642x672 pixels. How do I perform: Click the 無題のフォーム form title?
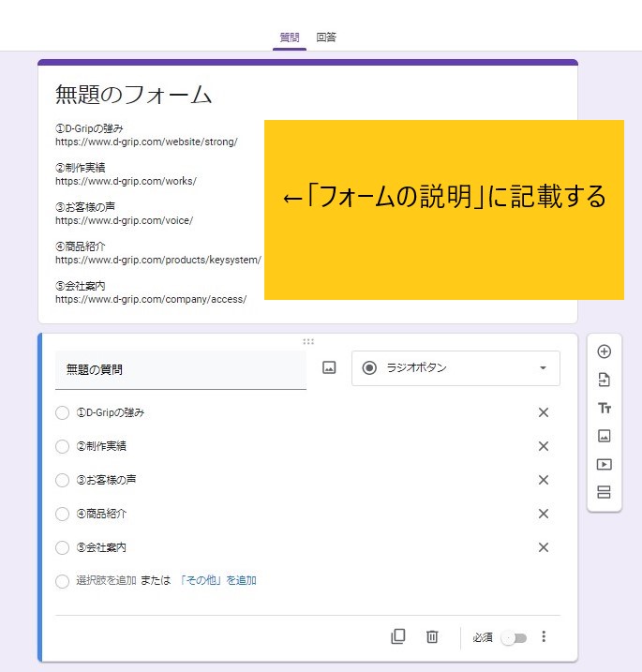coord(133,95)
